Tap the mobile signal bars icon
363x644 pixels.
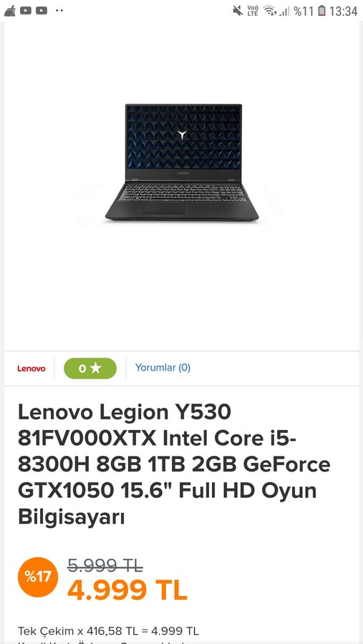pos(284,11)
